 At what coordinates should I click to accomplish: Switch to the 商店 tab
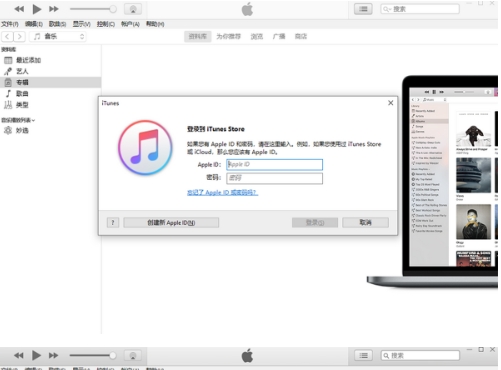(301, 36)
